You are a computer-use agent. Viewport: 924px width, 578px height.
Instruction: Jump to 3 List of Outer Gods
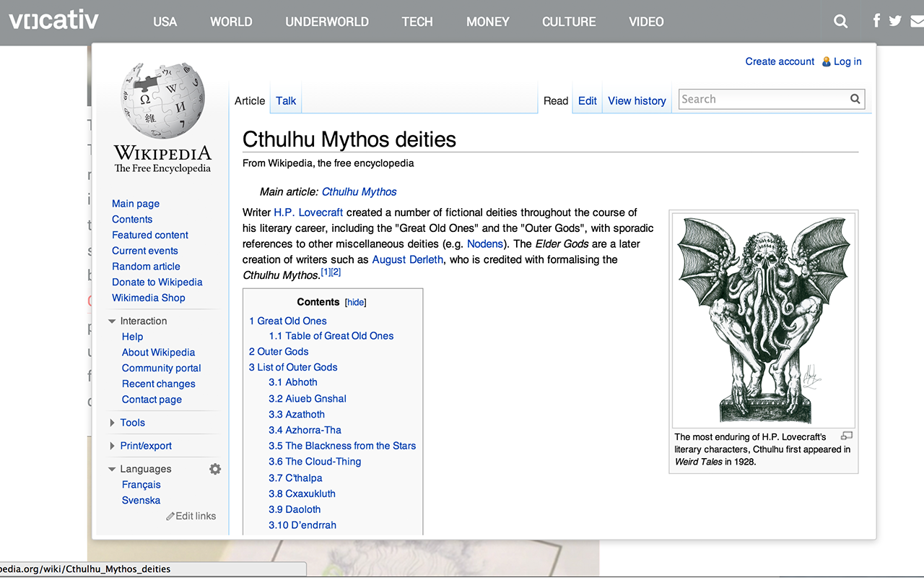[x=293, y=367]
